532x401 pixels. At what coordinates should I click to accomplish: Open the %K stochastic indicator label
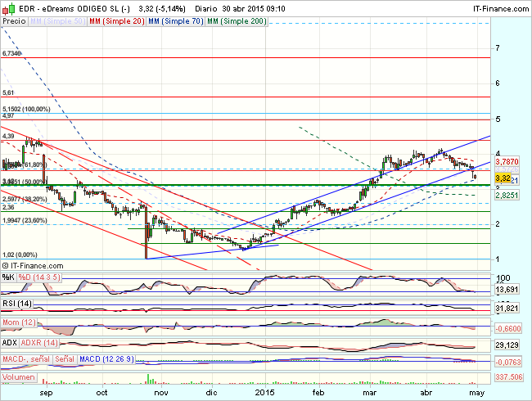click(x=8, y=277)
